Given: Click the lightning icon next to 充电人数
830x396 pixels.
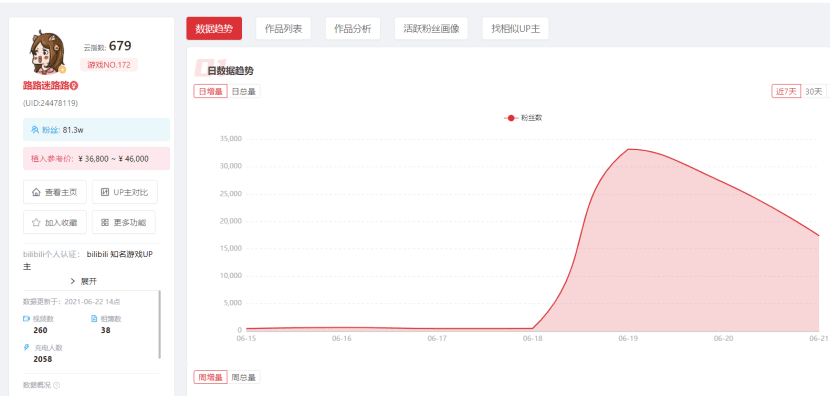Looking at the screenshot, I should [26, 347].
